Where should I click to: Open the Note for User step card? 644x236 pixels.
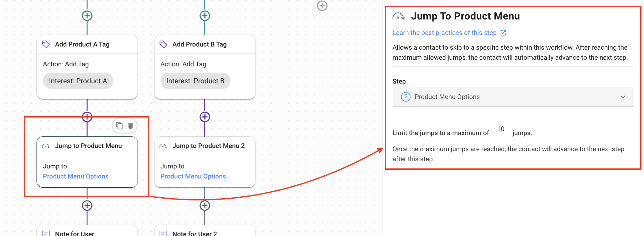click(87, 232)
